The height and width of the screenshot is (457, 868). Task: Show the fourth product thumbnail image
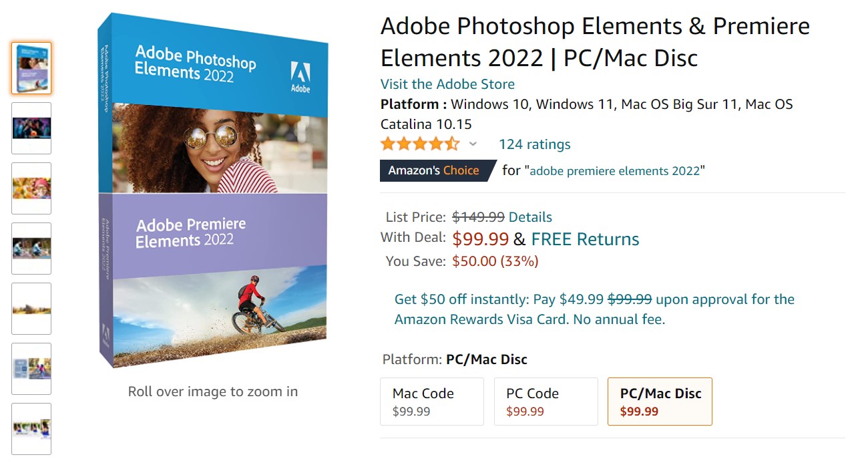coord(31,249)
